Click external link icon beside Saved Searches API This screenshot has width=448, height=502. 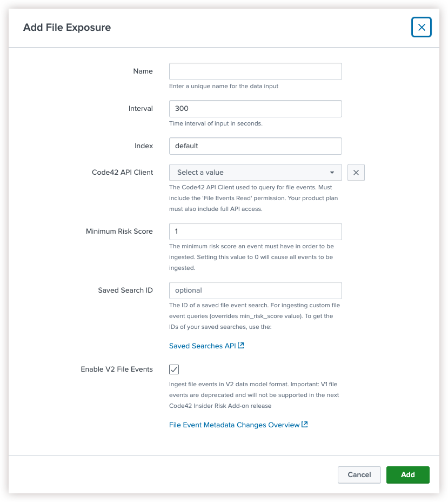point(240,345)
